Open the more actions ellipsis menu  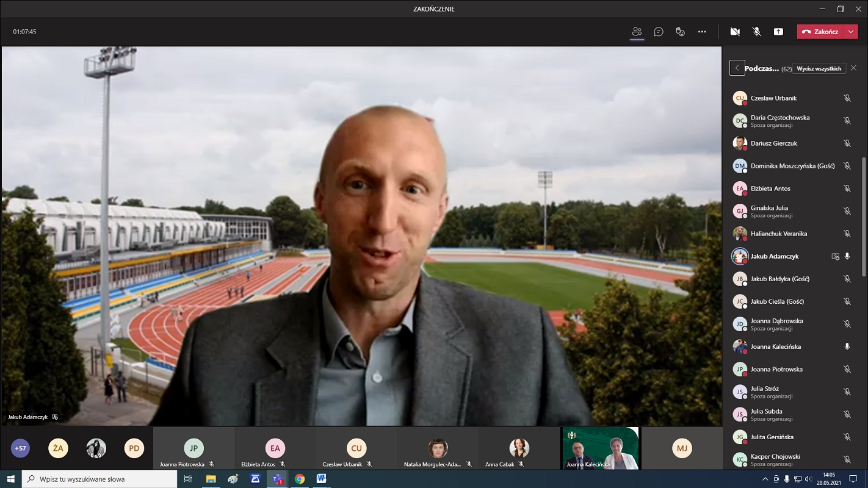pyautogui.click(x=702, y=32)
